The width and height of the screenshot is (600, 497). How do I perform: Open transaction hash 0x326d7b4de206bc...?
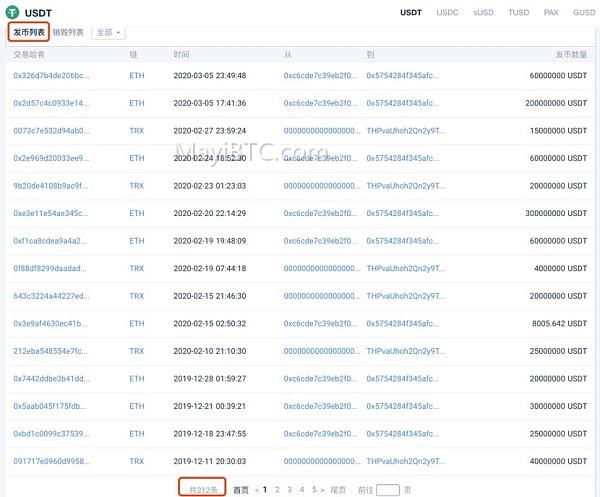click(51, 75)
